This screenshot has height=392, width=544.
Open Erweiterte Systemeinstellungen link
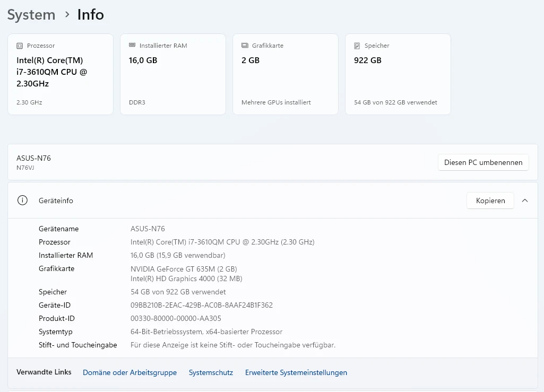pos(296,372)
